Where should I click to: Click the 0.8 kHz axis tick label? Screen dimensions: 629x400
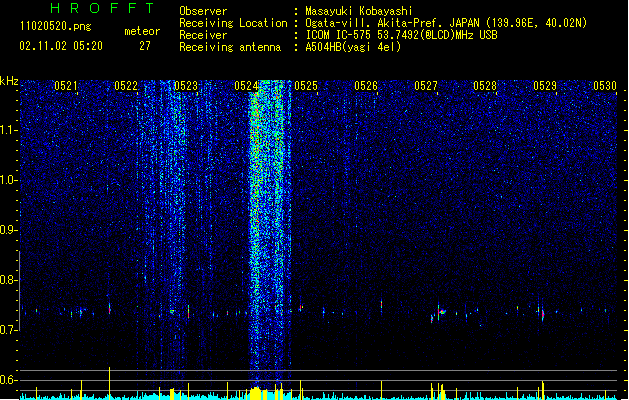(x=8, y=280)
